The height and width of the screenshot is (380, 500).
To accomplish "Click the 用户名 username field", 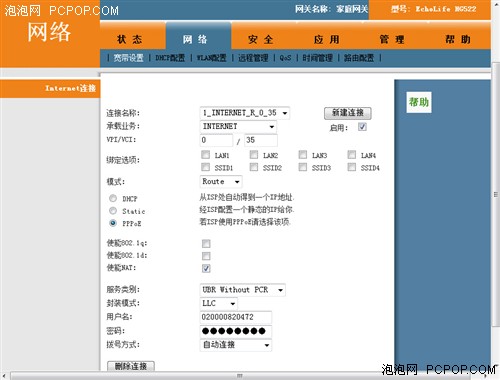I will 236,317.
